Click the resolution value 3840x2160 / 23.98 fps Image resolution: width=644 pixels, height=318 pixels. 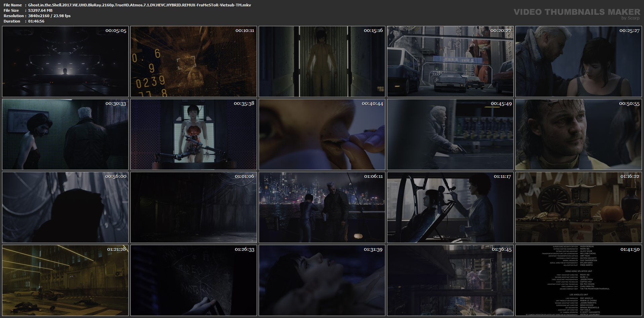click(49, 16)
